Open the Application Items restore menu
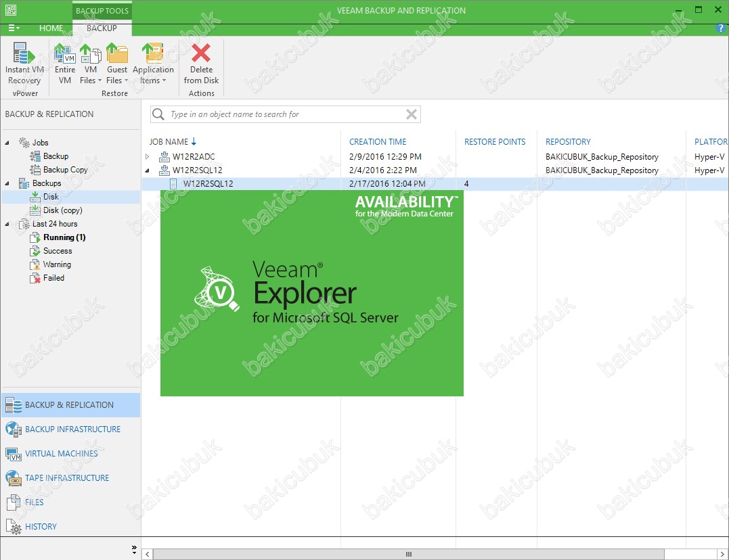Viewport: 729px width, 560px height. pos(153,54)
